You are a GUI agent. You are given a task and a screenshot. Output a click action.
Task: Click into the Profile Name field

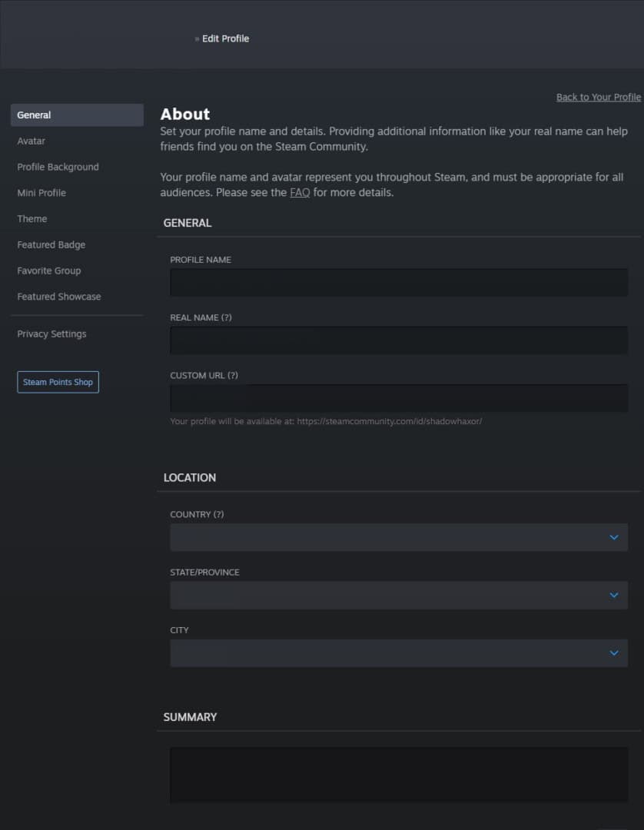click(399, 282)
